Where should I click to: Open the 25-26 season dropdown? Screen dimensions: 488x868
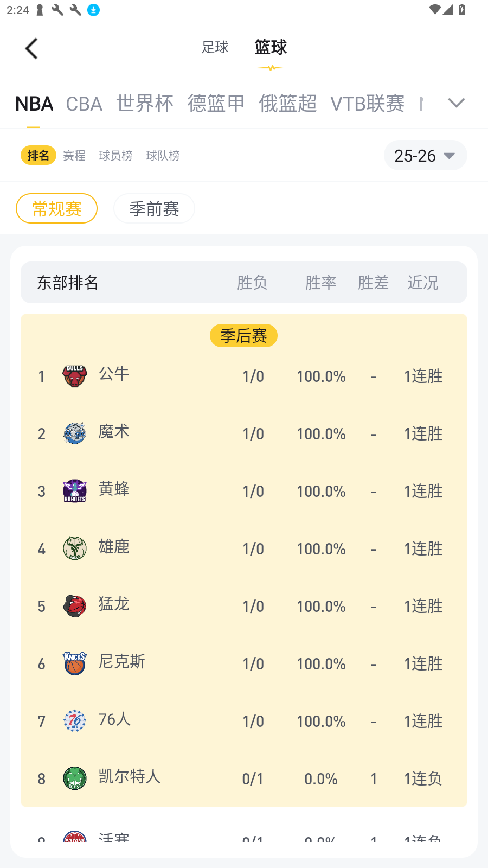(425, 156)
